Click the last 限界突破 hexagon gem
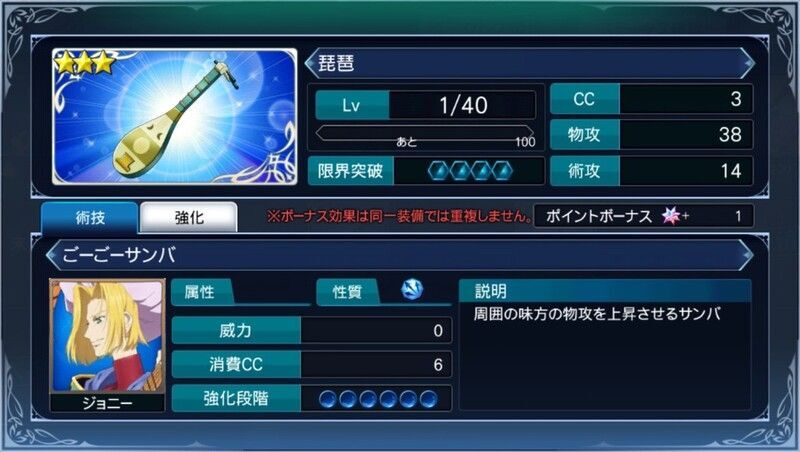This screenshot has height=452, width=800. click(503, 171)
